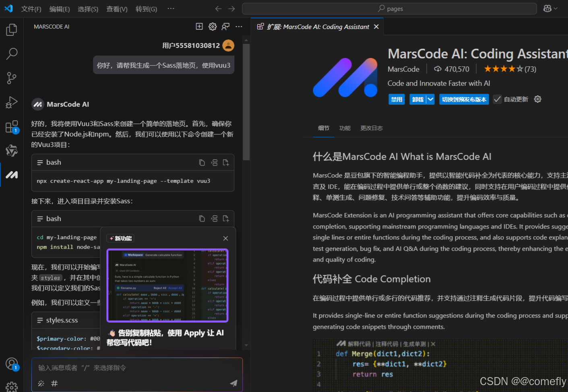Open the Run and Debug view
The height and width of the screenshot is (392, 568).
pos(12,102)
